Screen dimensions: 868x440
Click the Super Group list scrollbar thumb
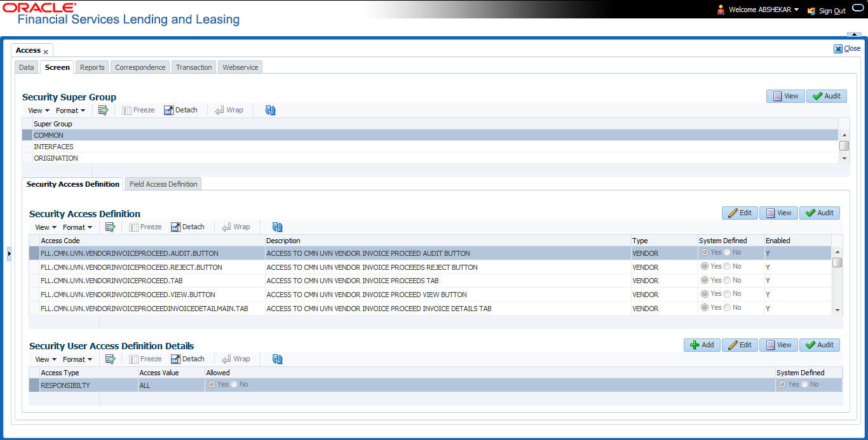tap(844, 145)
